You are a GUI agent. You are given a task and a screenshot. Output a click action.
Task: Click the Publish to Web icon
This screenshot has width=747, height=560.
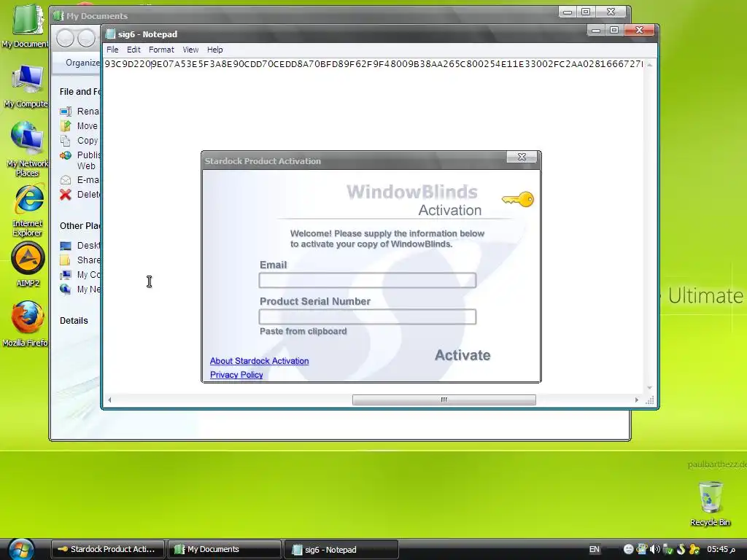(66, 155)
